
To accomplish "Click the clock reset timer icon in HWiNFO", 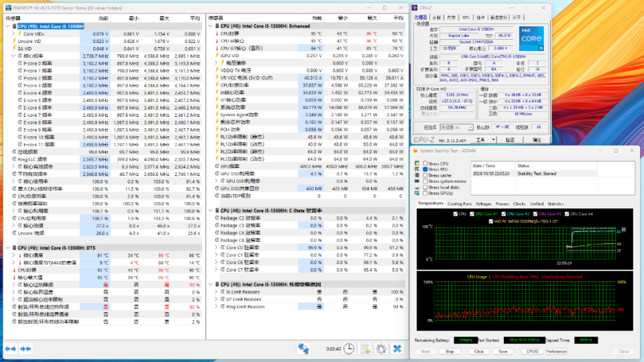I will coord(349,349).
